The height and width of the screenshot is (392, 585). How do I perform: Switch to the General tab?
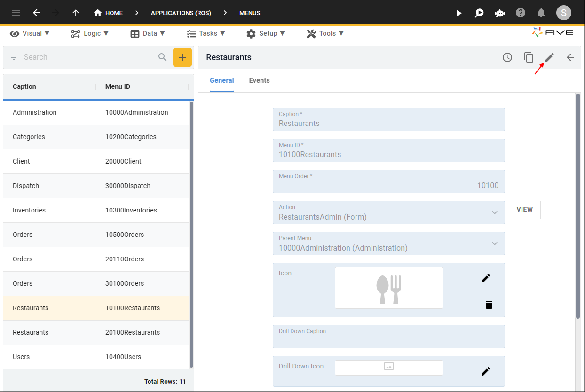(222, 80)
